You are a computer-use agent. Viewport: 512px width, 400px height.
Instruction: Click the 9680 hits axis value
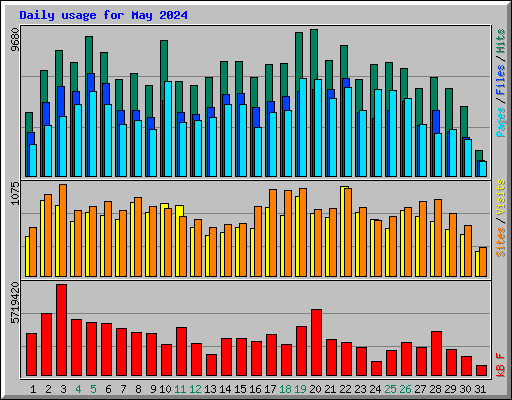point(15,40)
